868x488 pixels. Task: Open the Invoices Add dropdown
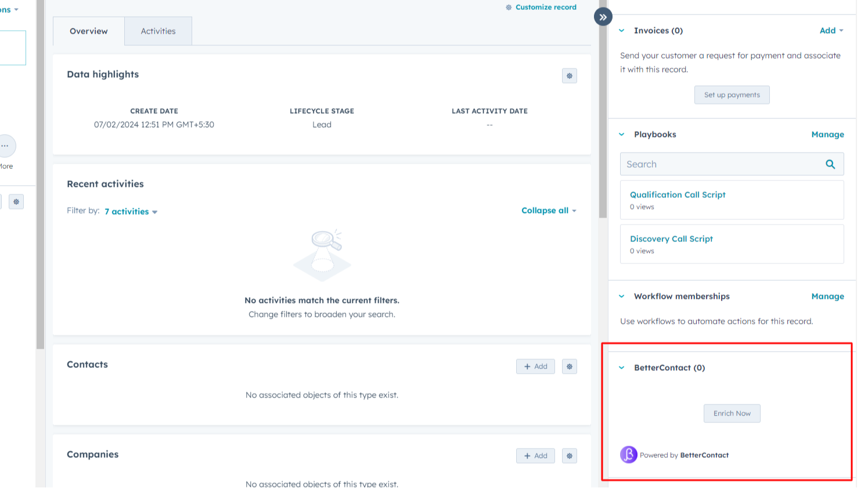click(x=831, y=31)
